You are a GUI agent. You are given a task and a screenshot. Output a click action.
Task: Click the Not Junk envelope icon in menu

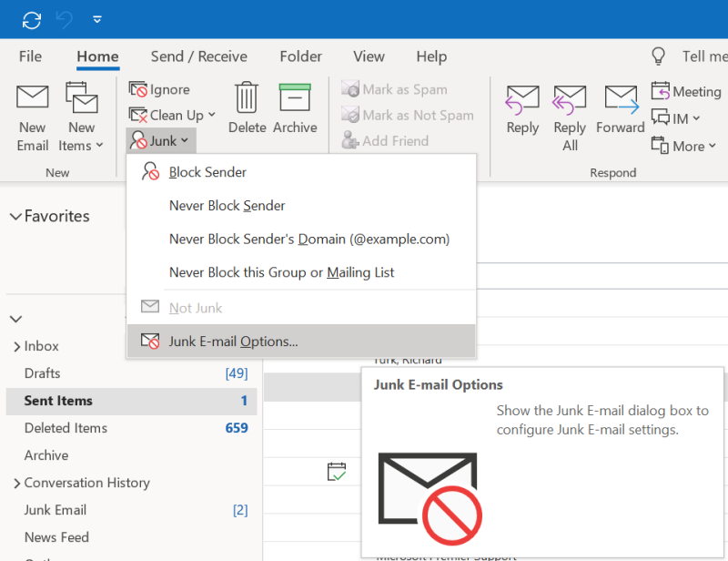point(150,306)
